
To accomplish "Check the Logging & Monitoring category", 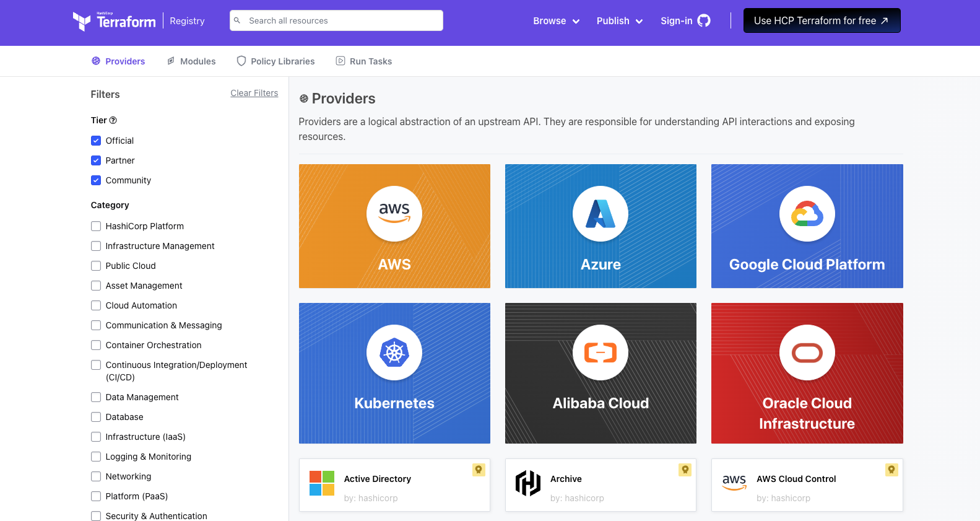I will [96, 457].
